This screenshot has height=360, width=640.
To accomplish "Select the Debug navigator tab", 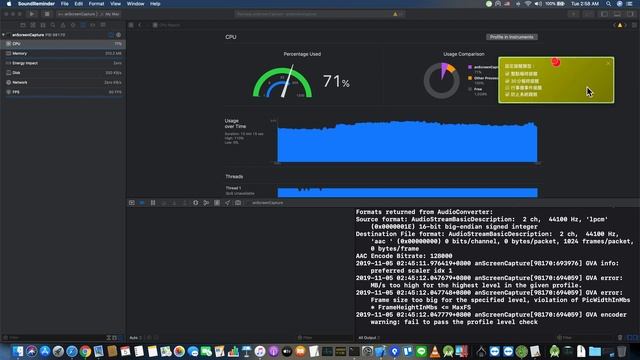I will pyautogui.click(x=83, y=25).
